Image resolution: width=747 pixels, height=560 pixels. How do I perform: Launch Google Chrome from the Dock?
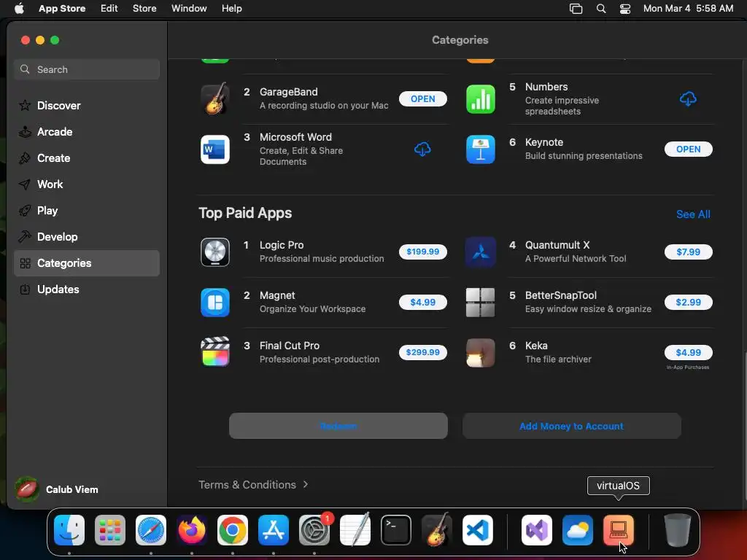[233, 530]
